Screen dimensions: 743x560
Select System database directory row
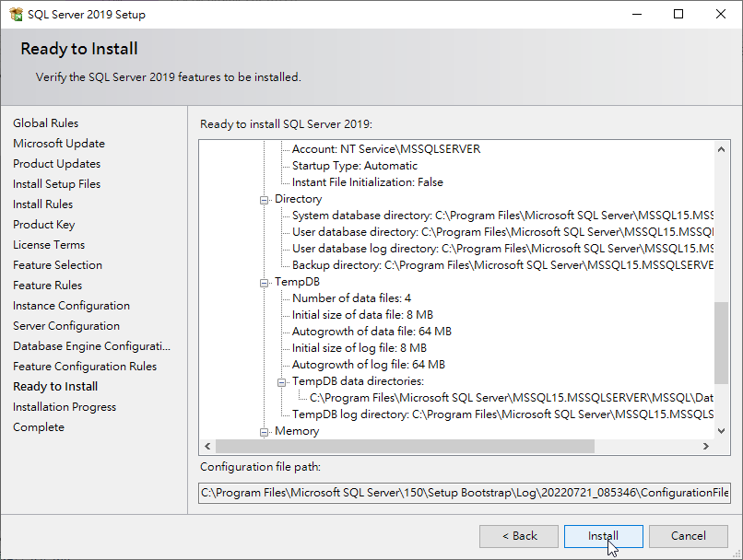(x=502, y=216)
